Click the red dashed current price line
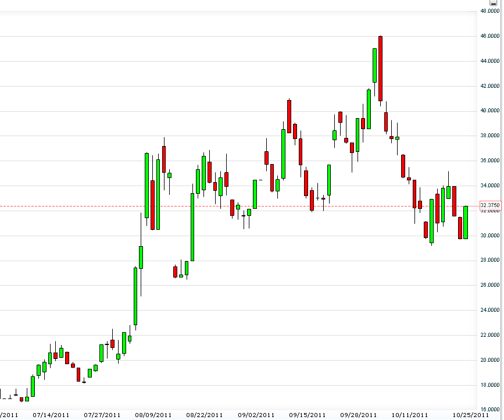Viewport: 504px width, 420px height. [240, 206]
